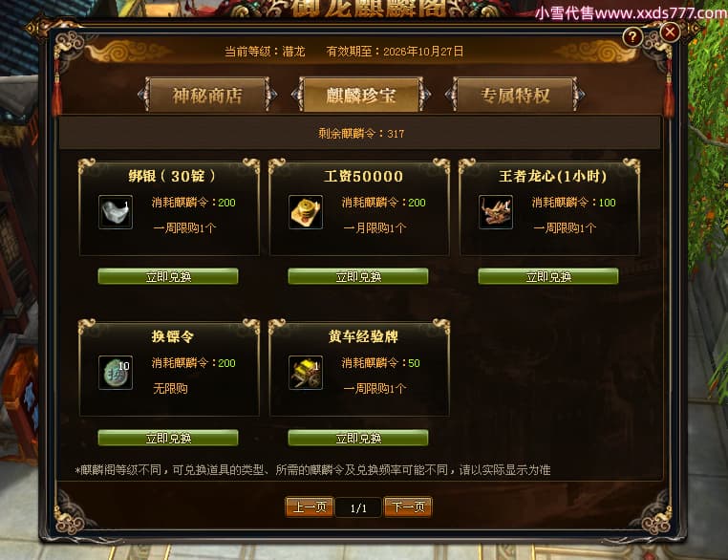Screen dimensions: 728x560
Task: Click the 黄车经验牌 yellow cart icon
Action: pyautogui.click(x=306, y=373)
